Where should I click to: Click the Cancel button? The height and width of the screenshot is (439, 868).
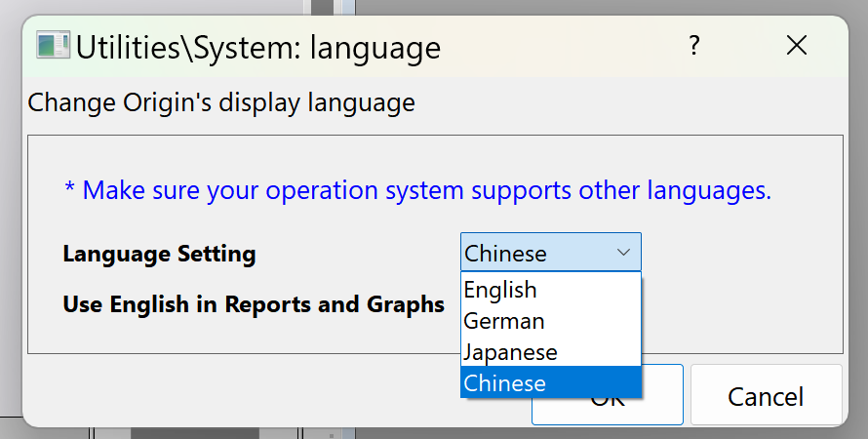point(766,396)
